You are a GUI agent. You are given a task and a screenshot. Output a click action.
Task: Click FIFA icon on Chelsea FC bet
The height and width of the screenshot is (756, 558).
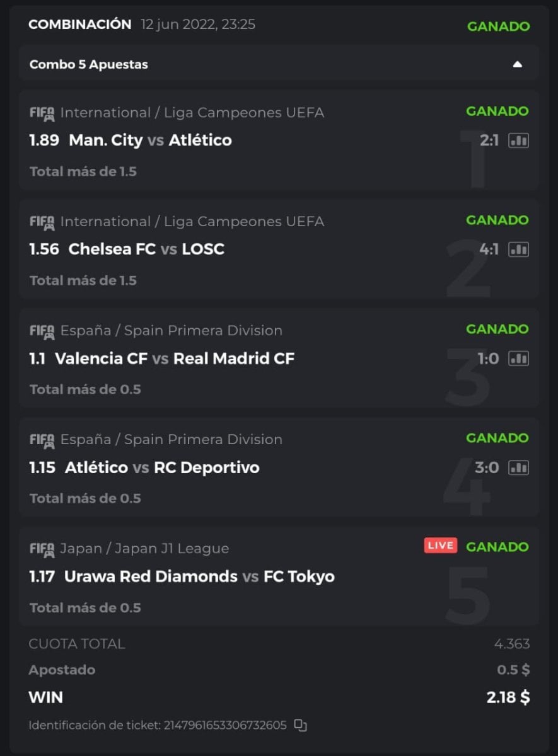(x=42, y=222)
